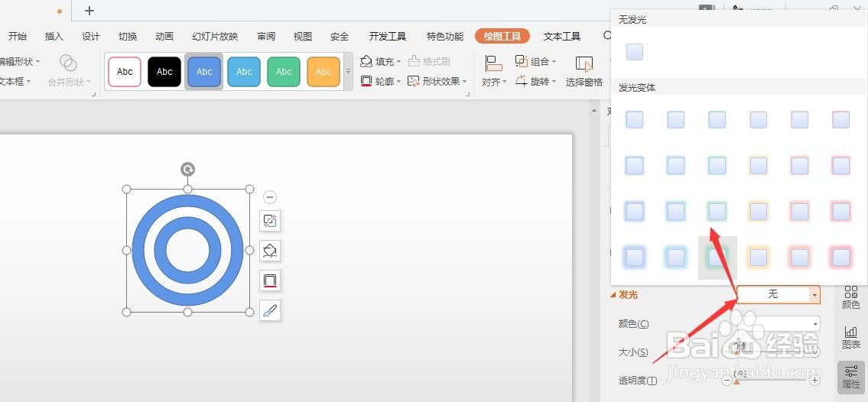Select the strongest orange glow variant
Viewport: 868px width, 402px height.
point(759,257)
